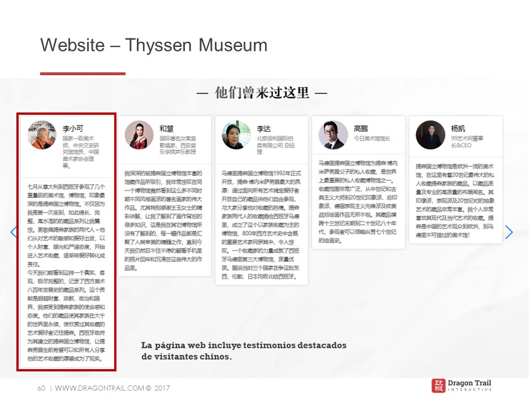The height and width of the screenshot is (407, 532).
Task: Select the name 杨凯
Action: pos(458,128)
